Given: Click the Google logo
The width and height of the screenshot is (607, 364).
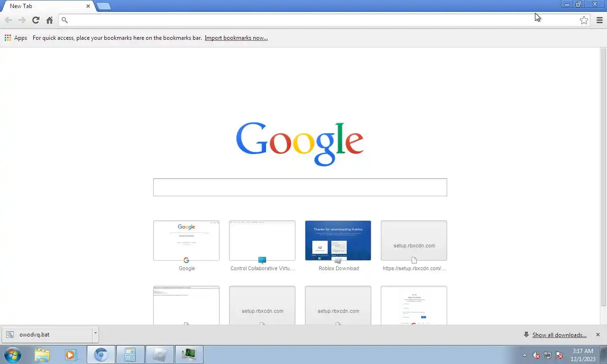Looking at the screenshot, I should pos(300,144).
